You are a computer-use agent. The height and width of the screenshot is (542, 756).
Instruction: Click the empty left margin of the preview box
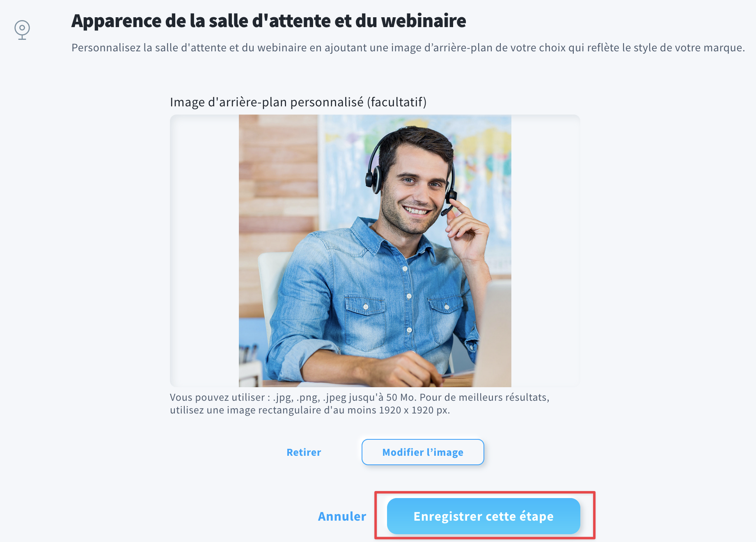204,251
